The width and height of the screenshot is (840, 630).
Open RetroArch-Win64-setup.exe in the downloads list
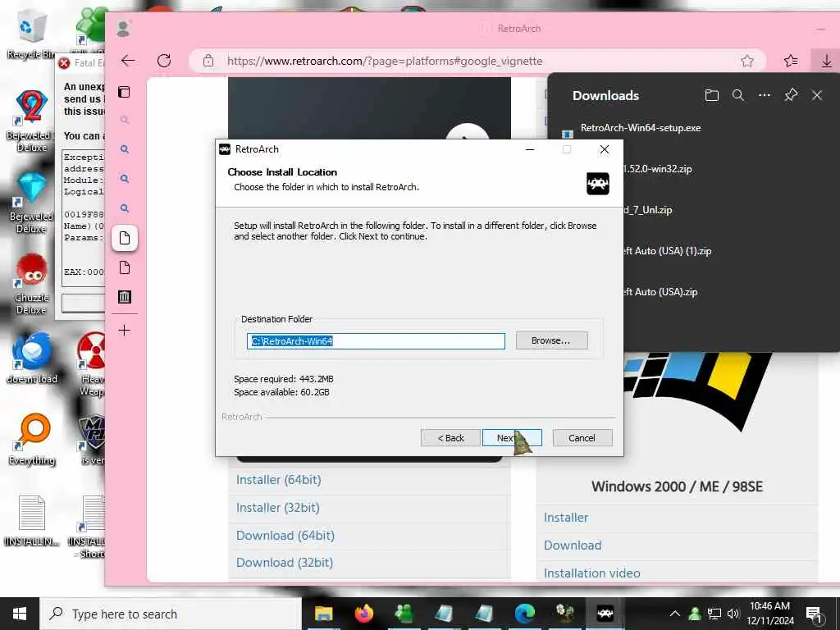pos(641,128)
